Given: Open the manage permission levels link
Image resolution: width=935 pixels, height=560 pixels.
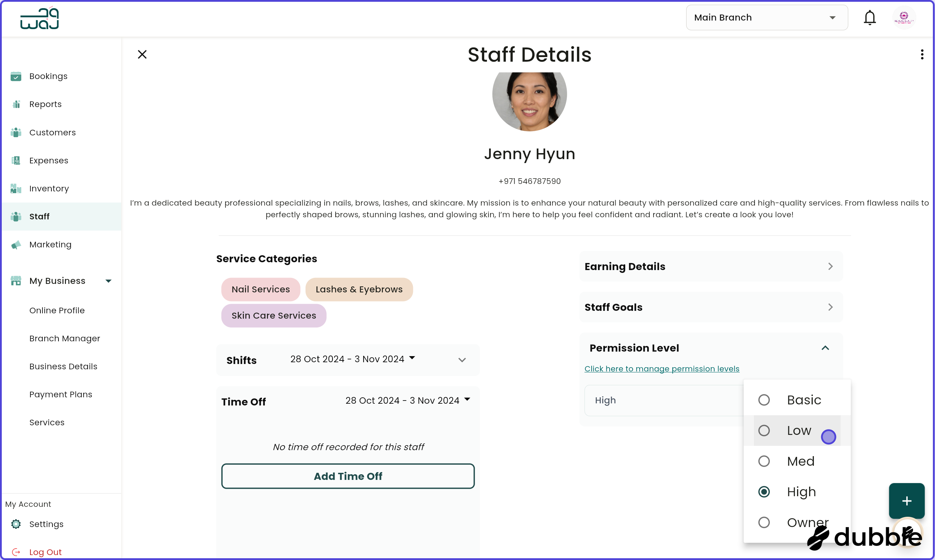Looking at the screenshot, I should pyautogui.click(x=661, y=369).
